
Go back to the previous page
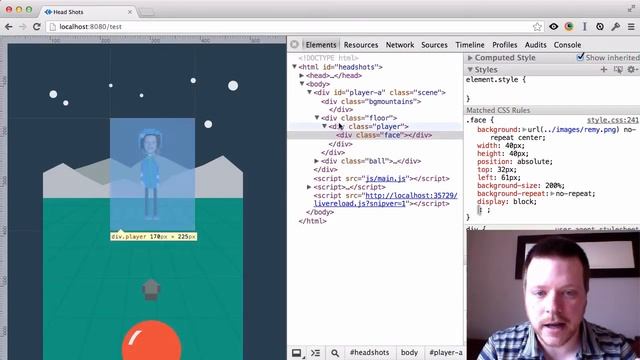(x=9, y=27)
